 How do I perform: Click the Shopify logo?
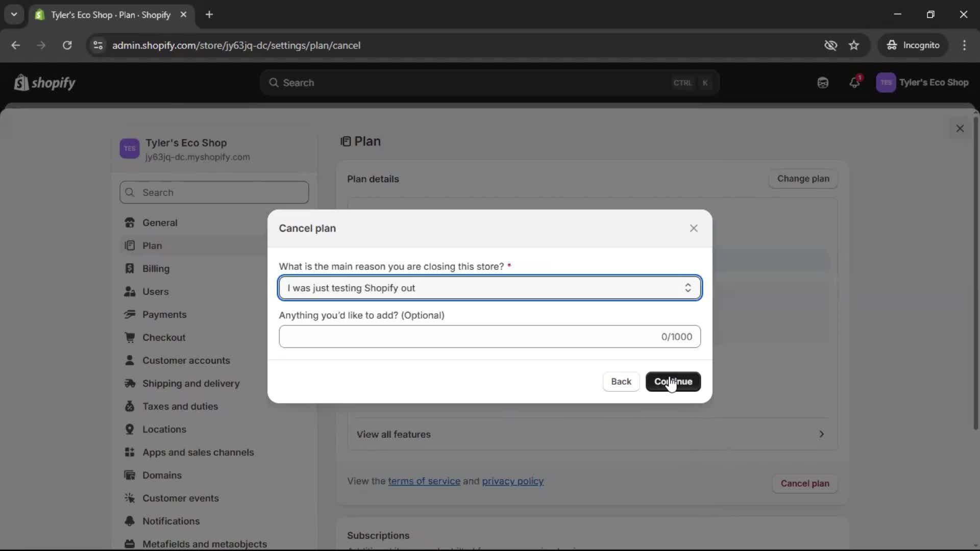point(45,83)
